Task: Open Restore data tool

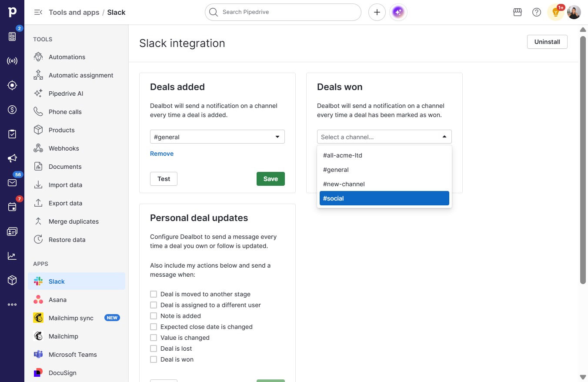Action: (77, 240)
